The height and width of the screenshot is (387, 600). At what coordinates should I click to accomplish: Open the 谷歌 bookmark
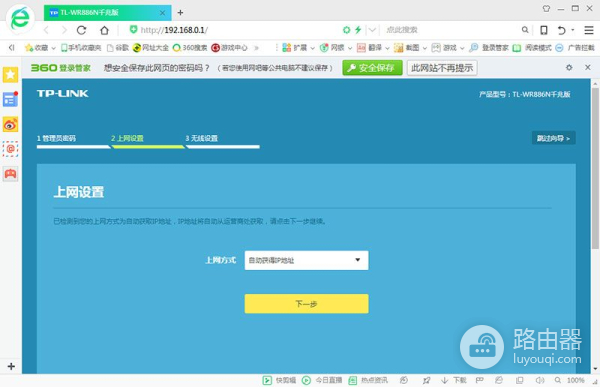[118, 48]
